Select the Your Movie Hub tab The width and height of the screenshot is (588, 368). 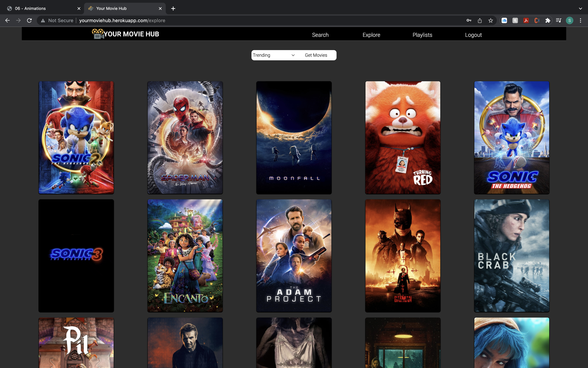pos(125,9)
